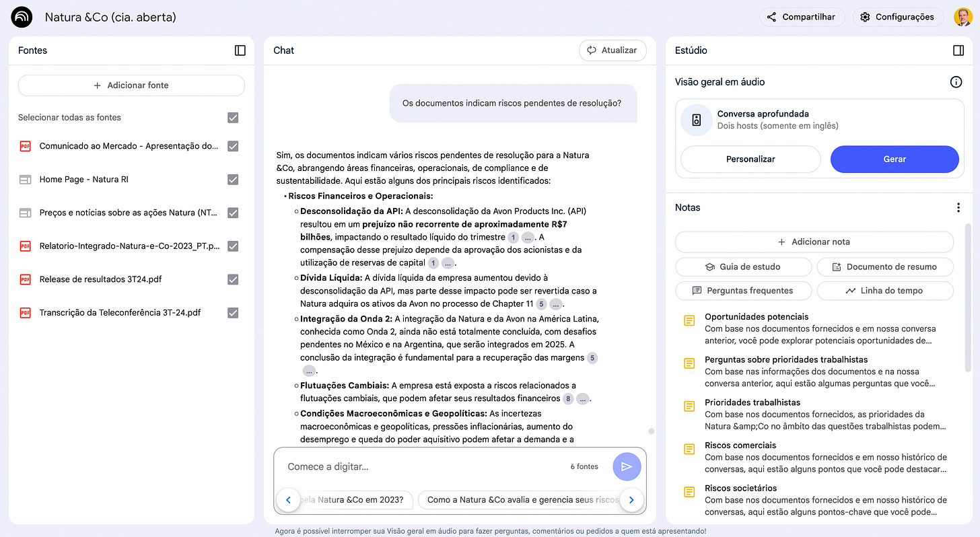Click the Notas list scrollbar

[x=968, y=298]
